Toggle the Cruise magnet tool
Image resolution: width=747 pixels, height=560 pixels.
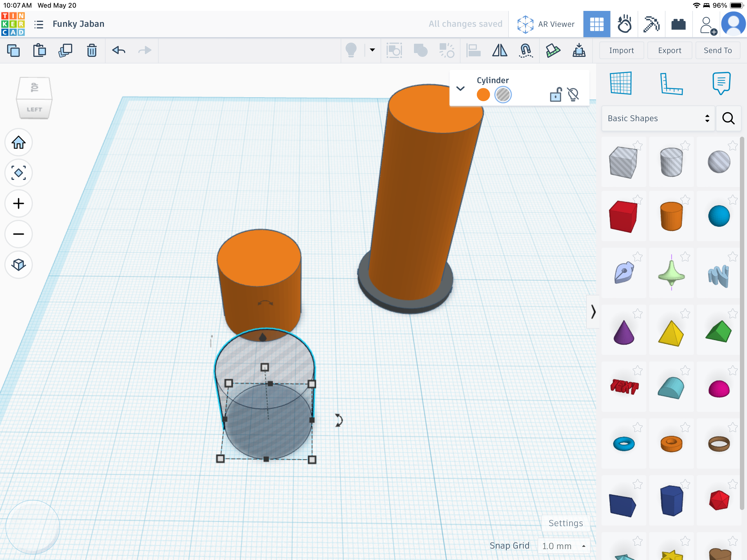(x=525, y=51)
